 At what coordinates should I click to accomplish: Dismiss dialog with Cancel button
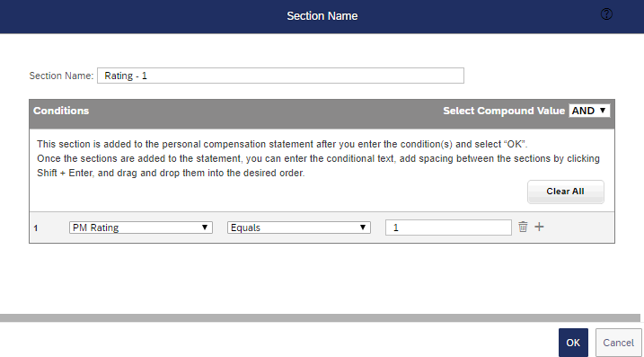pyautogui.click(x=618, y=343)
